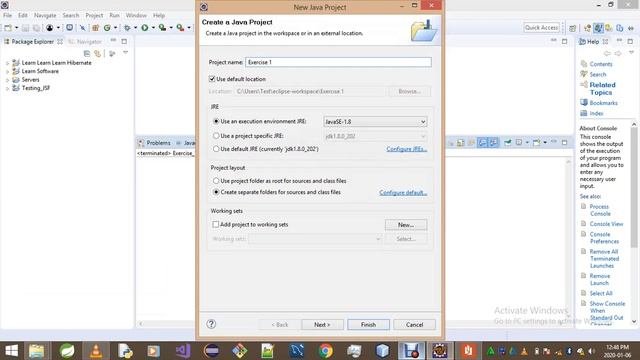Image resolution: width=640 pixels, height=360 pixels.
Task: Open Visual Studio from the taskbar
Action: 183,351
